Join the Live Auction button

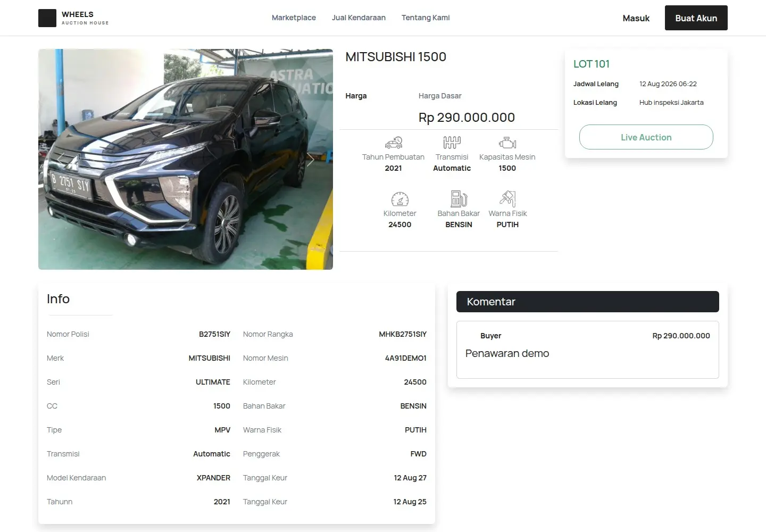(646, 137)
